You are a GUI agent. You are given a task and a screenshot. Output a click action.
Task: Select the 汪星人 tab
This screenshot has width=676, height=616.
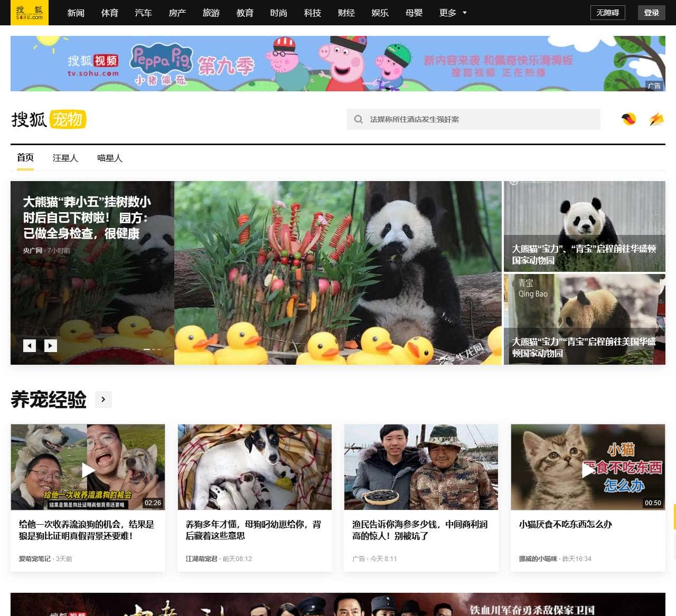point(65,158)
